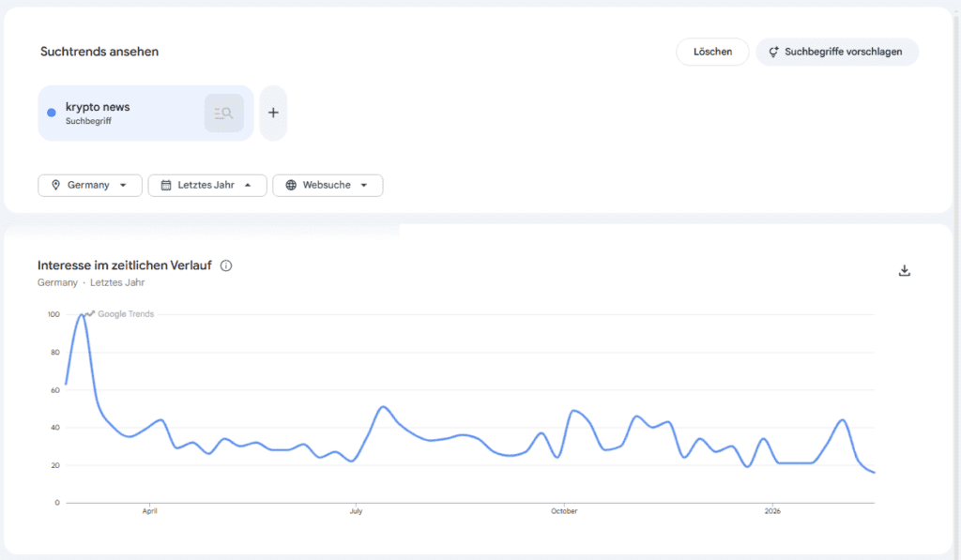The width and height of the screenshot is (961, 560).
Task: Click the globe icon in Websuche filter
Action: [291, 186]
